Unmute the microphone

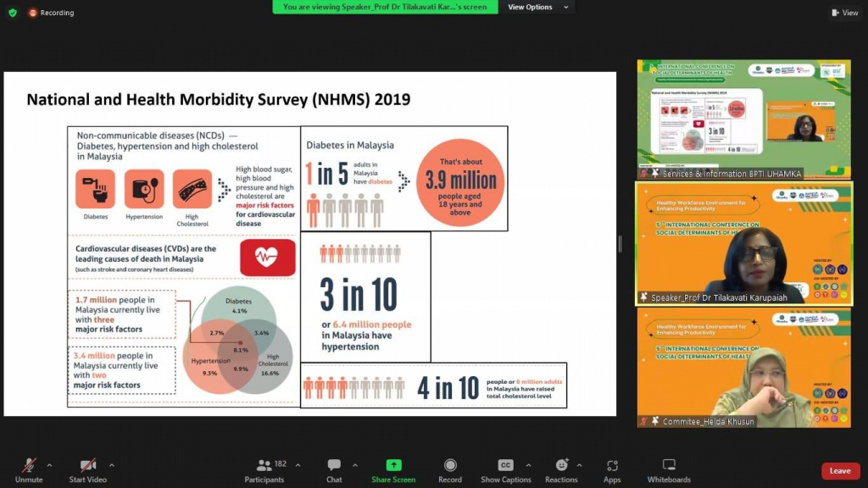(x=29, y=469)
